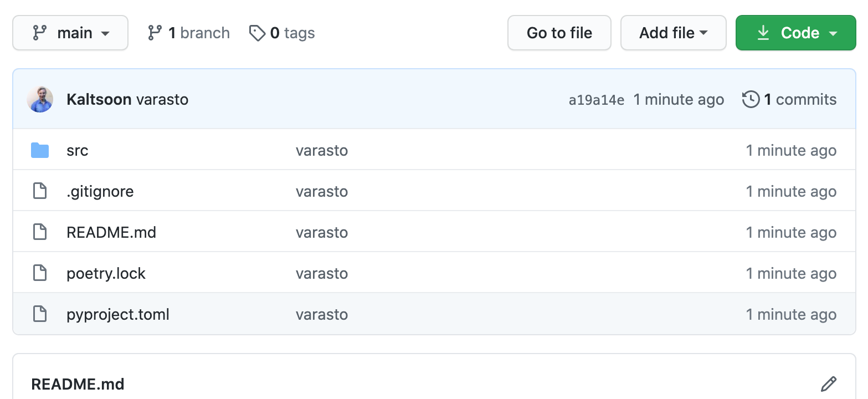Screen dimensions: 868x399
Task: Open the README.md file in the list
Action: [111, 232]
